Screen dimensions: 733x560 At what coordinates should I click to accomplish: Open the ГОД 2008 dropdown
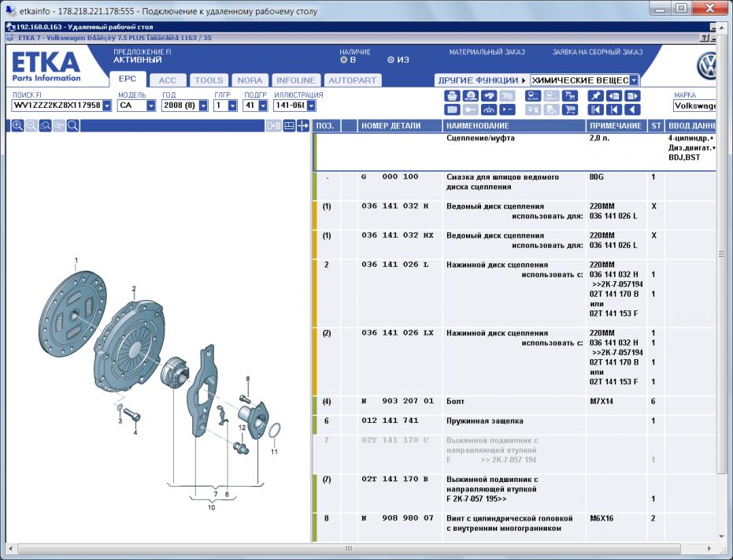pyautogui.click(x=203, y=106)
